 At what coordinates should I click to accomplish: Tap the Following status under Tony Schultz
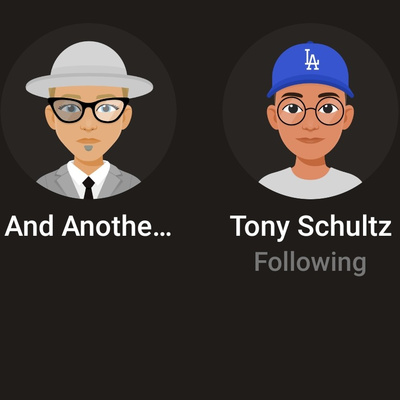coord(310,263)
